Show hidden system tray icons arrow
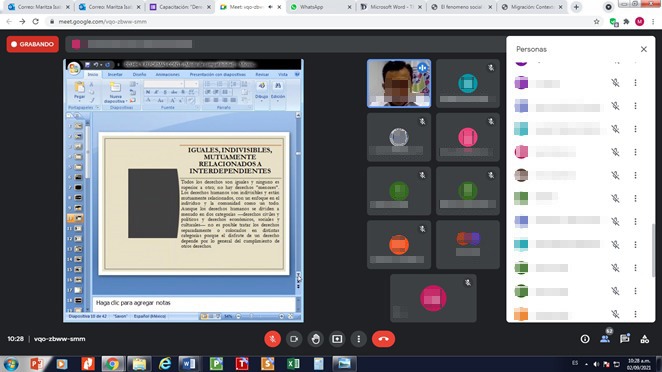The width and height of the screenshot is (662, 372). point(586,364)
